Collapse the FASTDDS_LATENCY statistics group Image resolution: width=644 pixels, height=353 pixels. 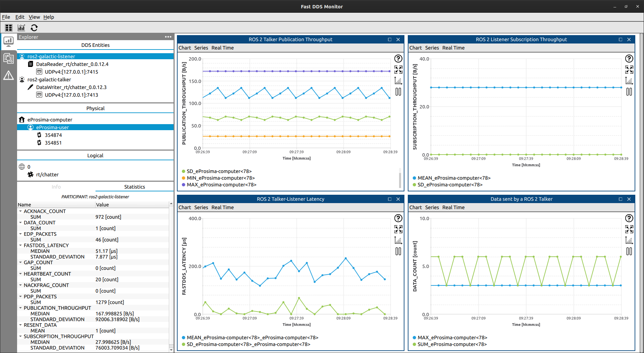point(20,245)
